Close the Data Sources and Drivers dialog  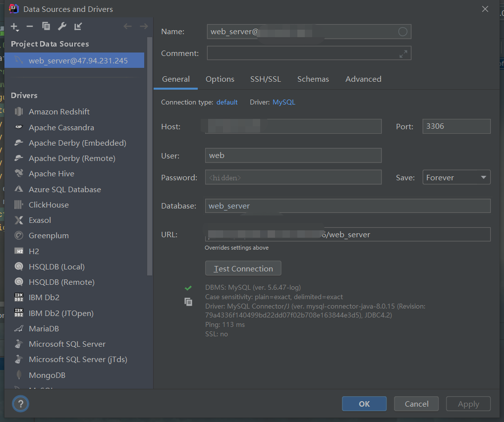pyautogui.click(x=485, y=9)
